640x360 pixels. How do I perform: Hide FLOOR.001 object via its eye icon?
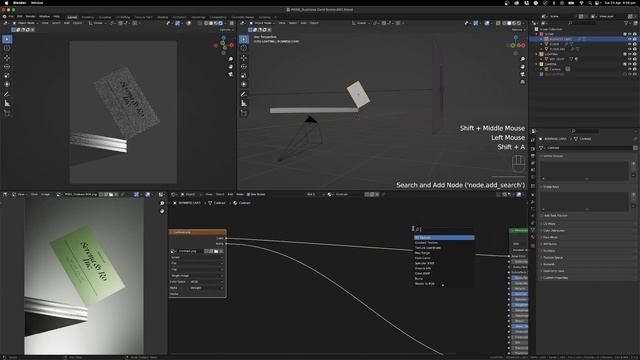point(629,49)
